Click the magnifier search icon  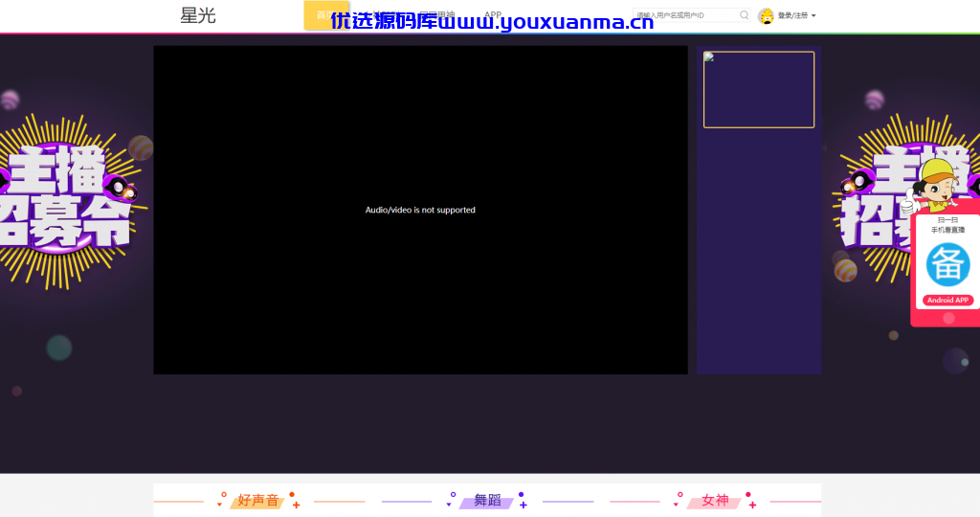(744, 15)
